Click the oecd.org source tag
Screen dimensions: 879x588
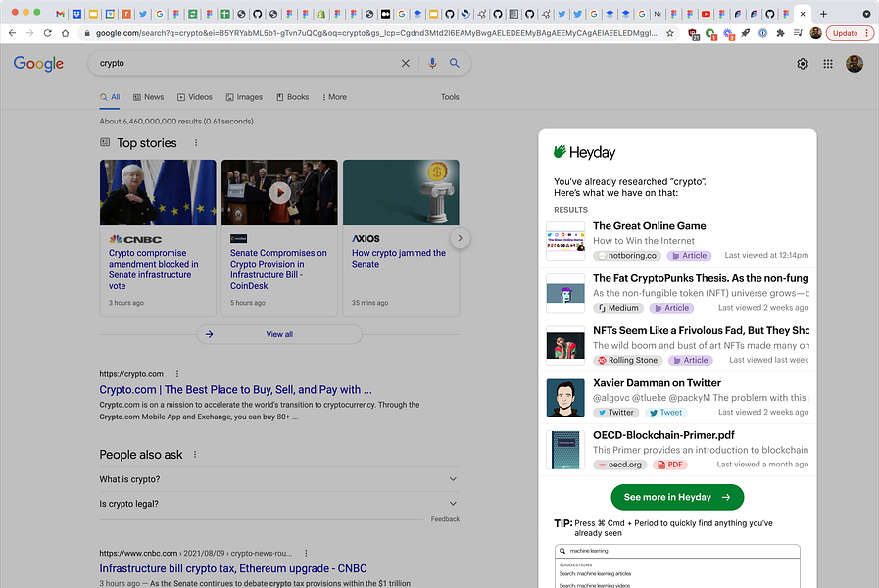pyautogui.click(x=620, y=465)
